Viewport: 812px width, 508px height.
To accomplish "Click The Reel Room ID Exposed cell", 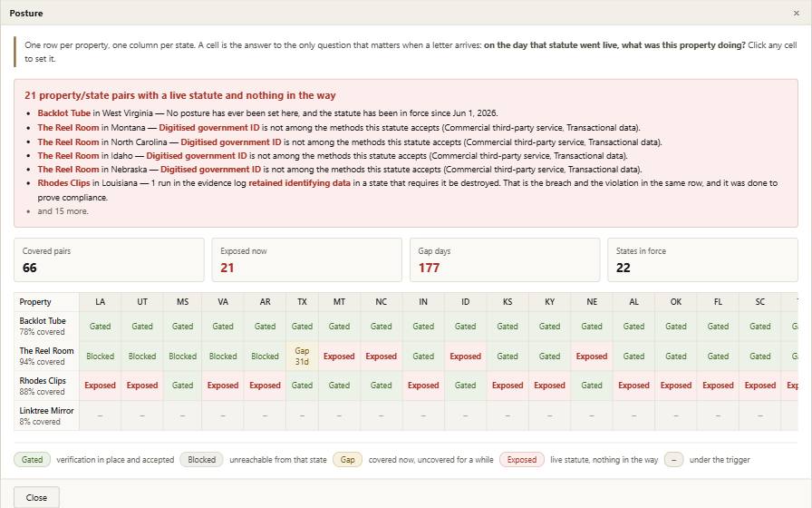I will (x=465, y=357).
